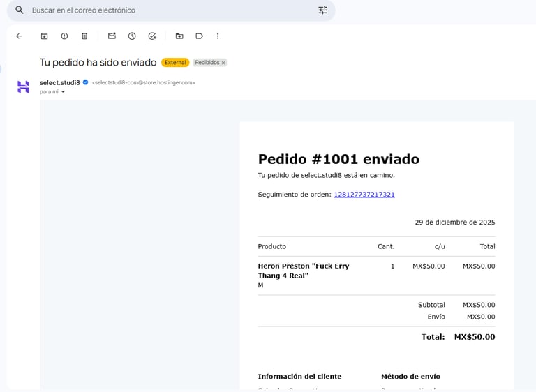Click the subject Tu pedido ha sido enviado
Viewport: 536px width, 392px height.
point(98,63)
